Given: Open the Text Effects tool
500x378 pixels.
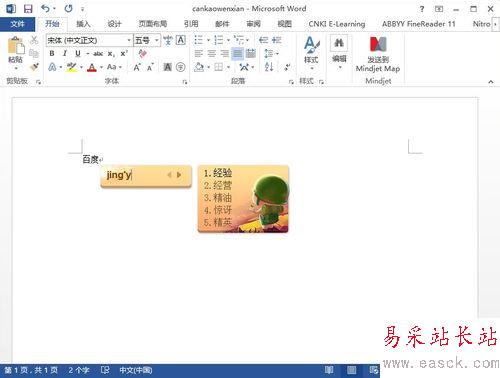Looking at the screenshot, I should (52, 67).
